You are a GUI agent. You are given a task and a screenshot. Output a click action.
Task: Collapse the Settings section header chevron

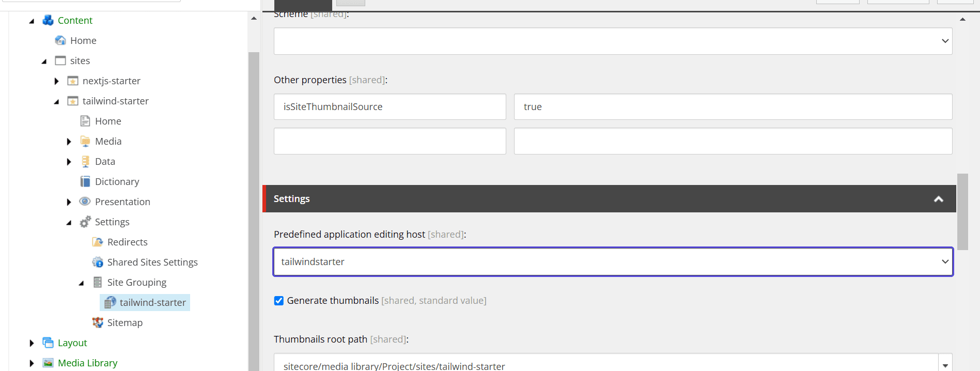coord(938,199)
